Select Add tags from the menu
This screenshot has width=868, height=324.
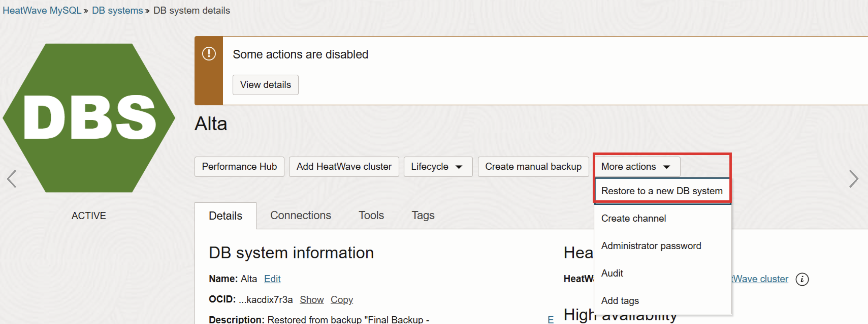pyautogui.click(x=620, y=300)
